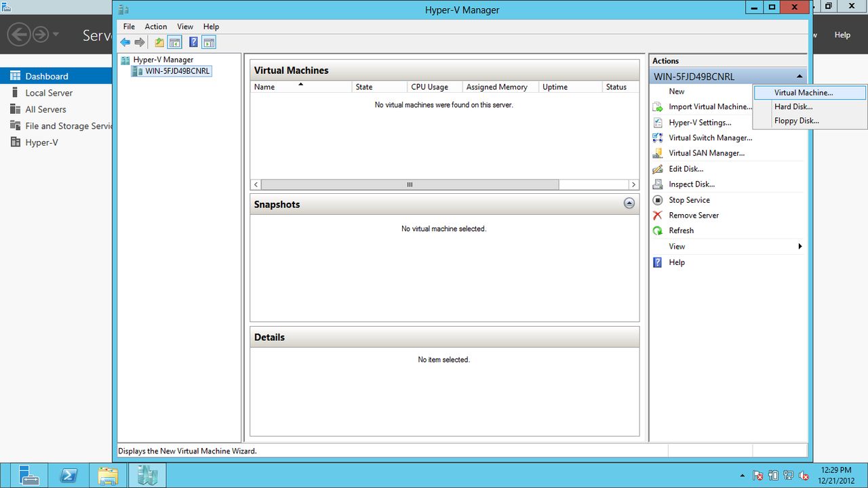
Task: Click the gray Forward arrow in toolbar
Action: click(140, 42)
